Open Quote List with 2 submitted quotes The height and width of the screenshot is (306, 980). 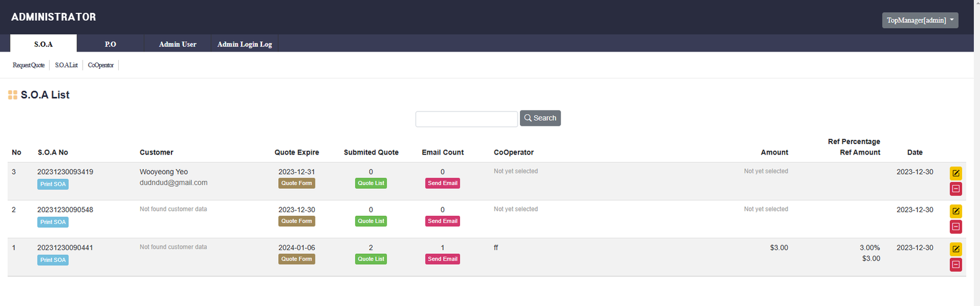pos(371,259)
